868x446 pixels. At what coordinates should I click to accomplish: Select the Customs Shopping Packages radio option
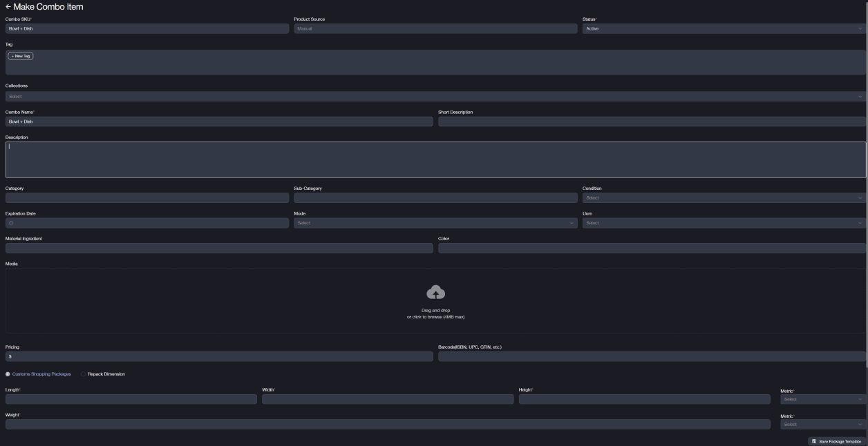(x=8, y=374)
